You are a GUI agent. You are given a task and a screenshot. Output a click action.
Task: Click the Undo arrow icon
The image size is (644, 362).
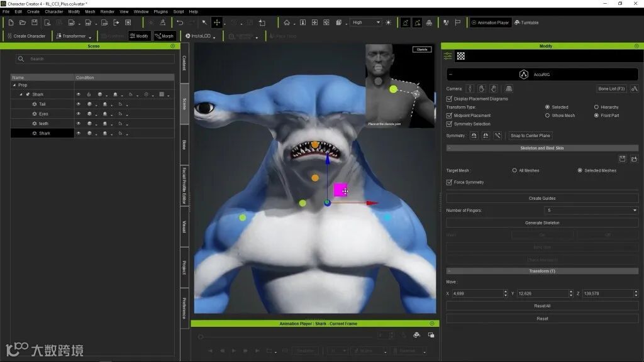coord(180,23)
